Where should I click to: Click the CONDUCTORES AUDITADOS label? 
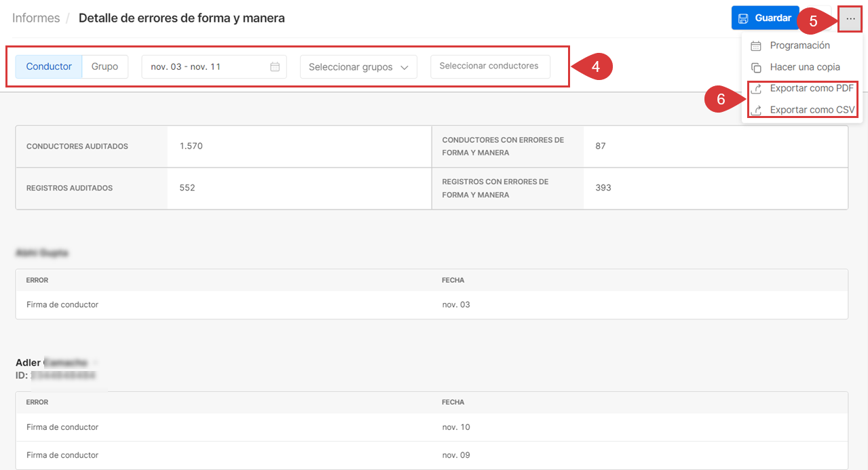tap(77, 146)
